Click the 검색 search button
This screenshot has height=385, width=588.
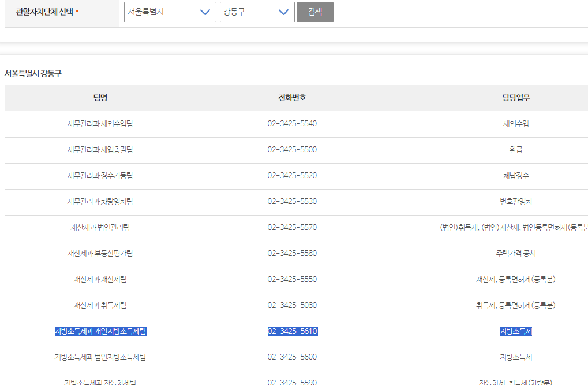[314, 12]
